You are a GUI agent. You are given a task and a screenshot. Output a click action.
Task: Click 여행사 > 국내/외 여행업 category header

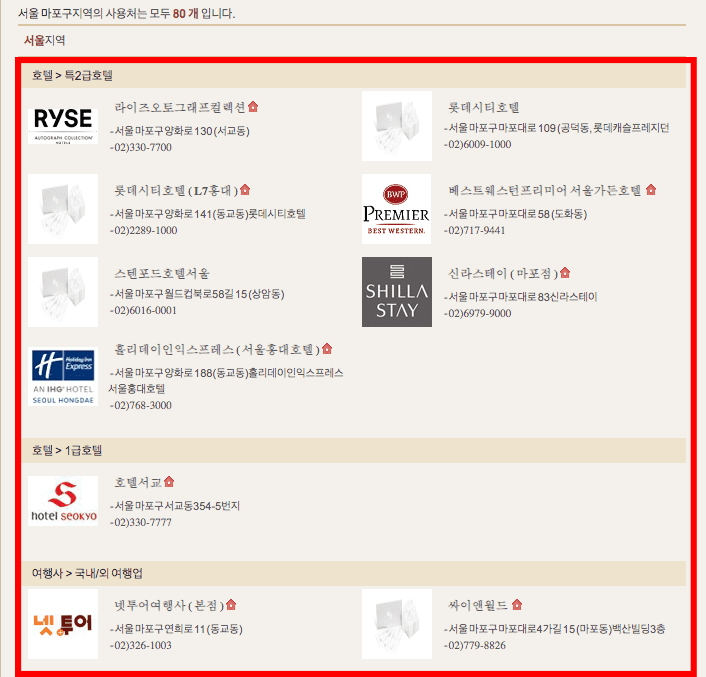tap(87, 573)
